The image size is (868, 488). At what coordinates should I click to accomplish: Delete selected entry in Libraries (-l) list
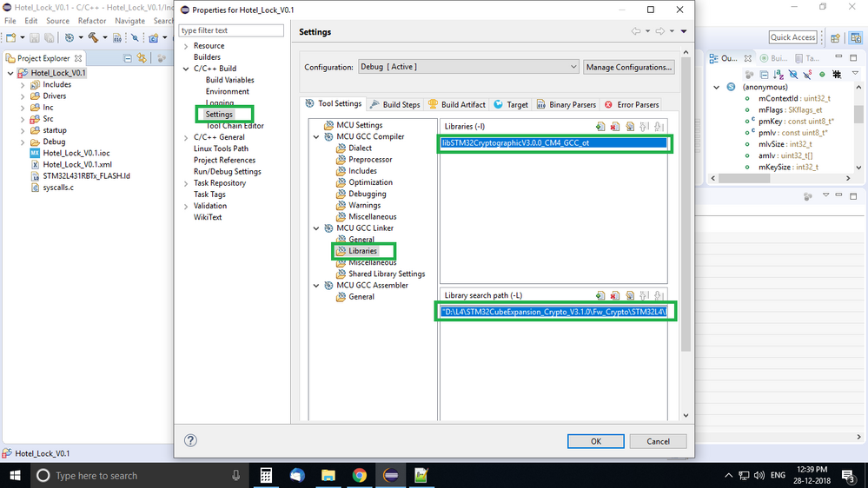(x=615, y=127)
